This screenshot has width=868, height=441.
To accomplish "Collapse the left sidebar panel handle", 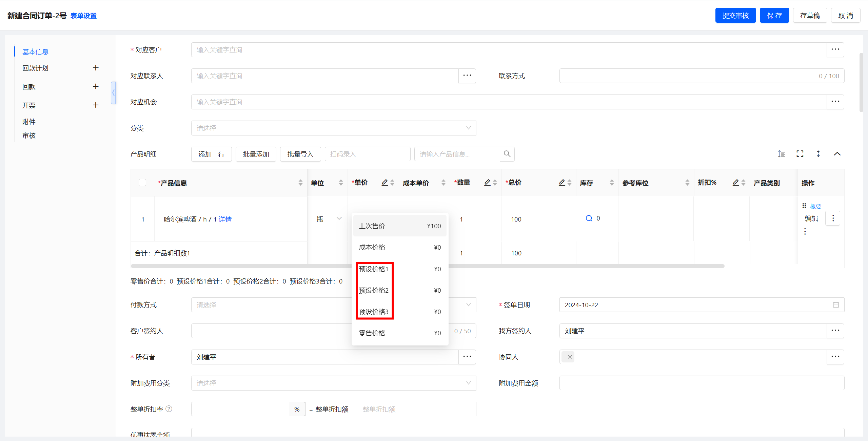I will 113,92.
